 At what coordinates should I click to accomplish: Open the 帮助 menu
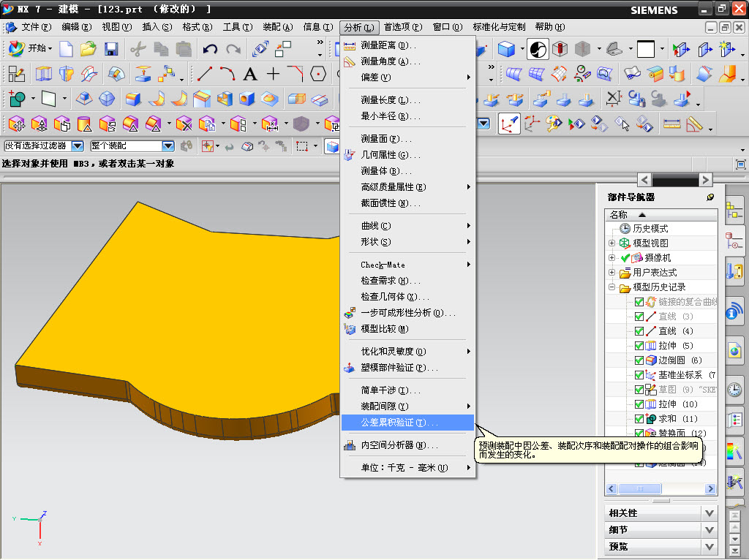[x=550, y=27]
